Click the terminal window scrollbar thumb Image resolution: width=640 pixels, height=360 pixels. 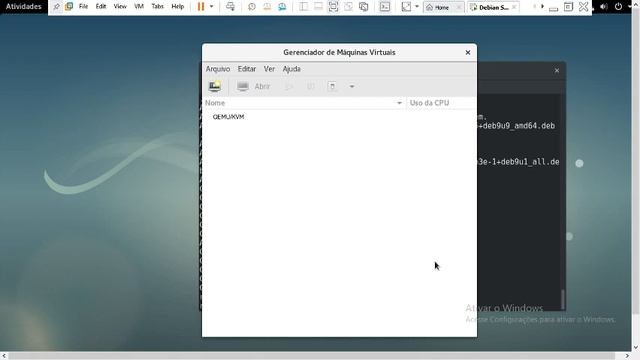pos(563,299)
